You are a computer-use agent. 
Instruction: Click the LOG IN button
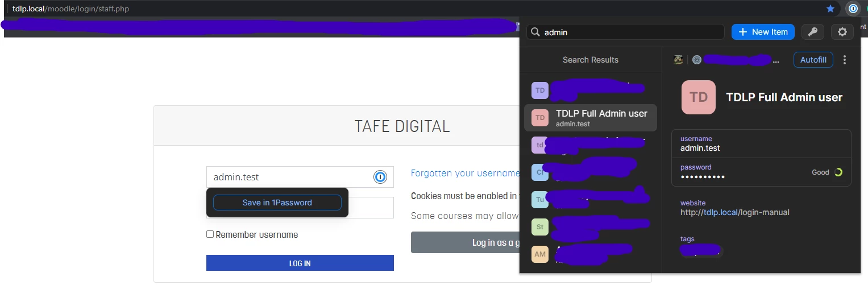(x=300, y=263)
